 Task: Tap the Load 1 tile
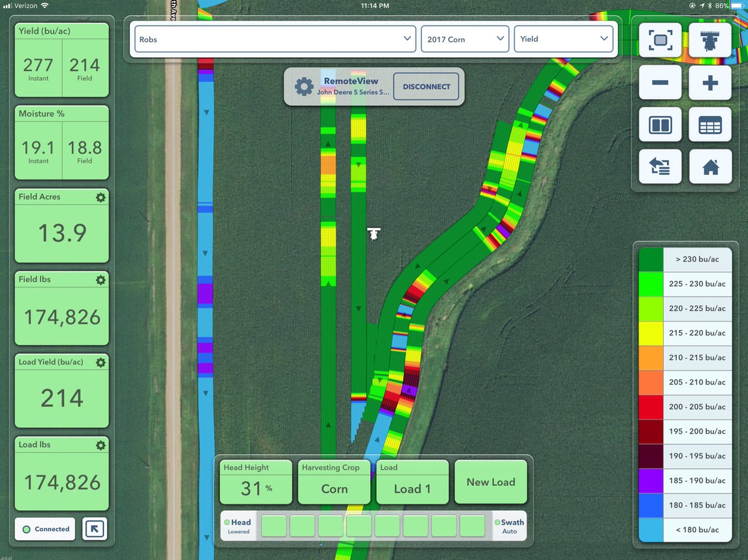(x=412, y=482)
